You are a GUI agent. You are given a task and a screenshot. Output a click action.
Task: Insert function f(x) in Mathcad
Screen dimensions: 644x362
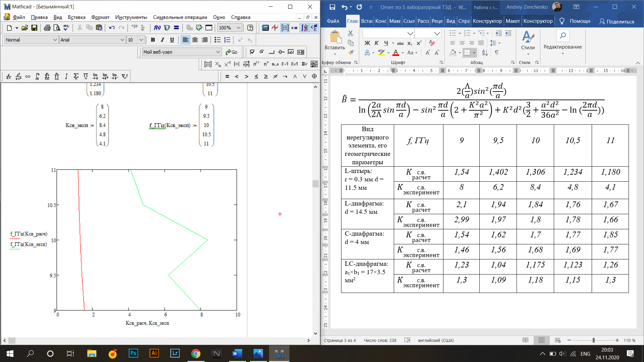[157, 28]
